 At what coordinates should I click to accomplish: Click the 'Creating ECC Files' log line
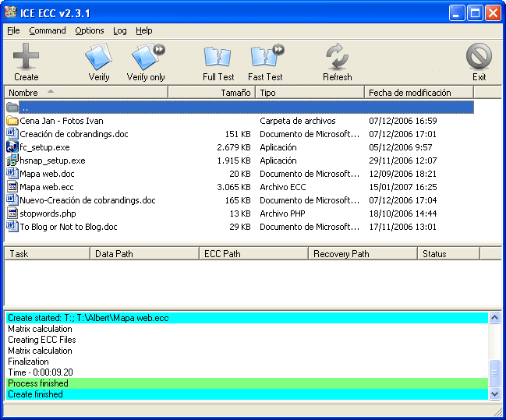tap(42, 340)
